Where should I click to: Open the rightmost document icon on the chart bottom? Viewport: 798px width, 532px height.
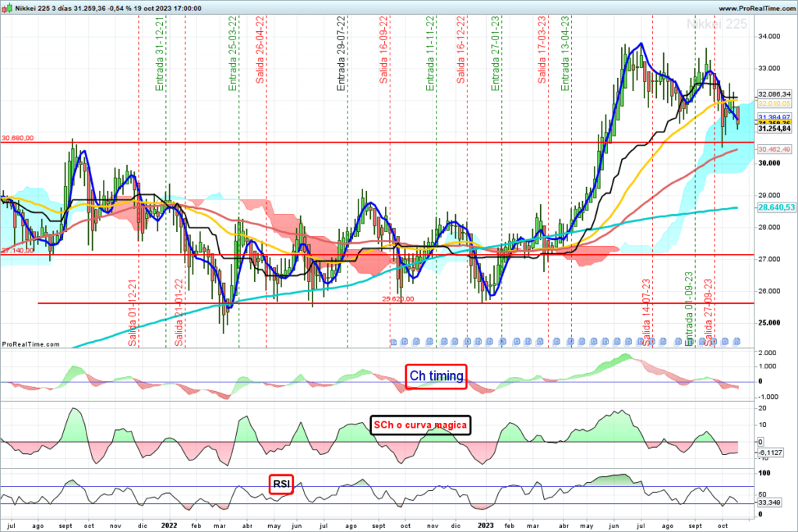pos(737,341)
